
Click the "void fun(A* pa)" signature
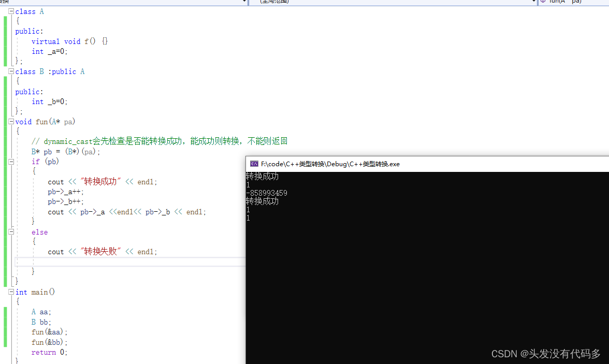click(x=45, y=122)
